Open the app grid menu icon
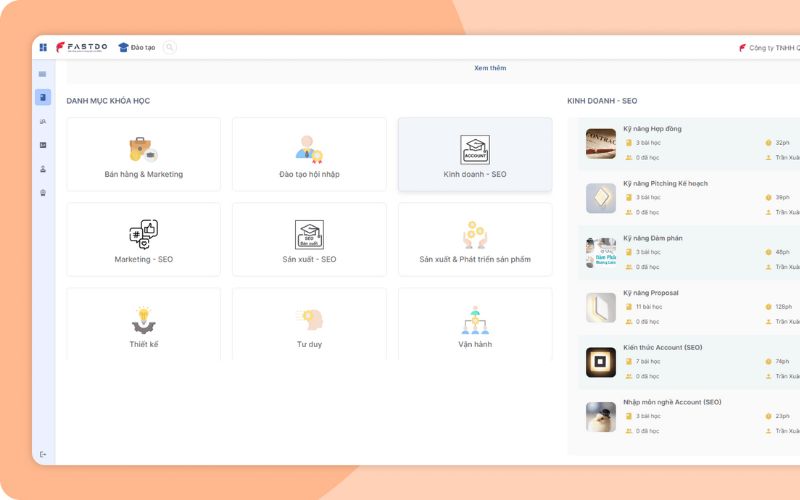This screenshot has height=500, width=800. [x=43, y=47]
